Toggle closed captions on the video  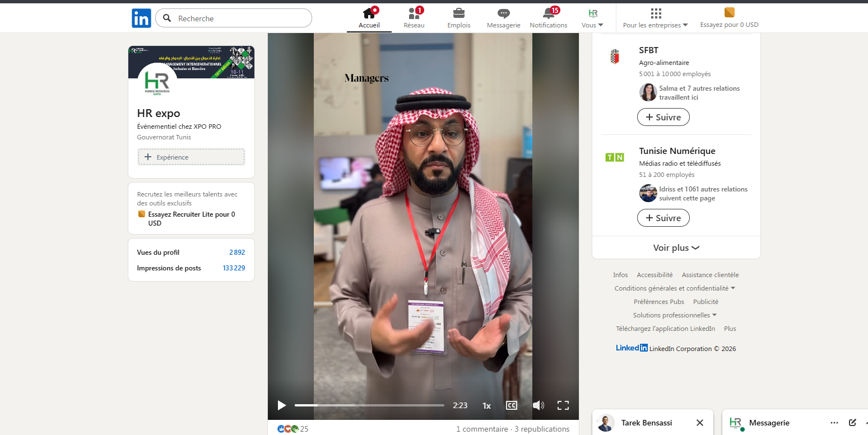tap(511, 405)
